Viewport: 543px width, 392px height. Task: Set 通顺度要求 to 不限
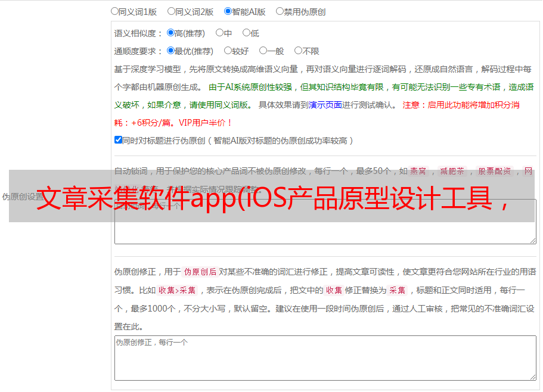298,51
